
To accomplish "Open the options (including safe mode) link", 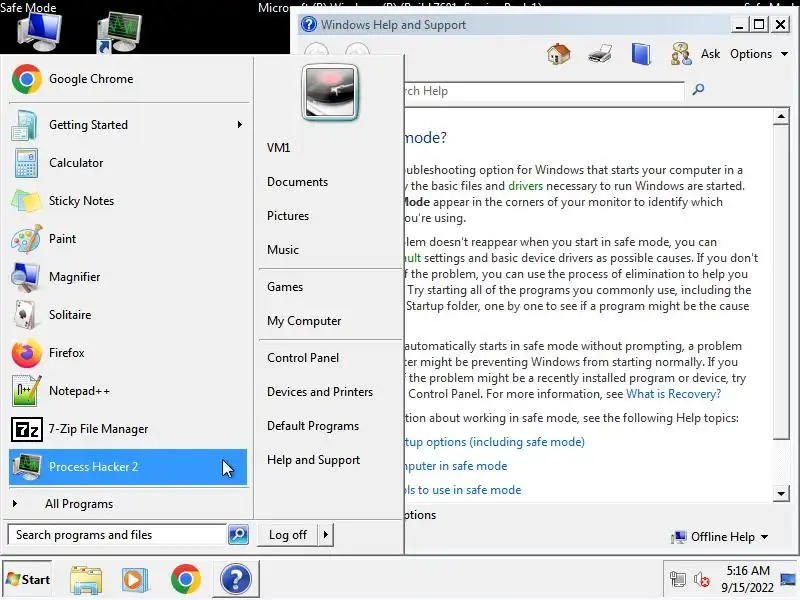I will click(494, 442).
